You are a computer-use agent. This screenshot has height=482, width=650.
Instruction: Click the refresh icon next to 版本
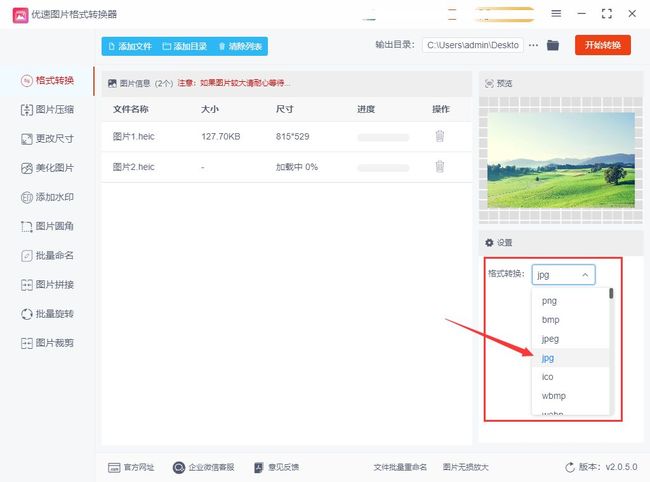click(570, 467)
